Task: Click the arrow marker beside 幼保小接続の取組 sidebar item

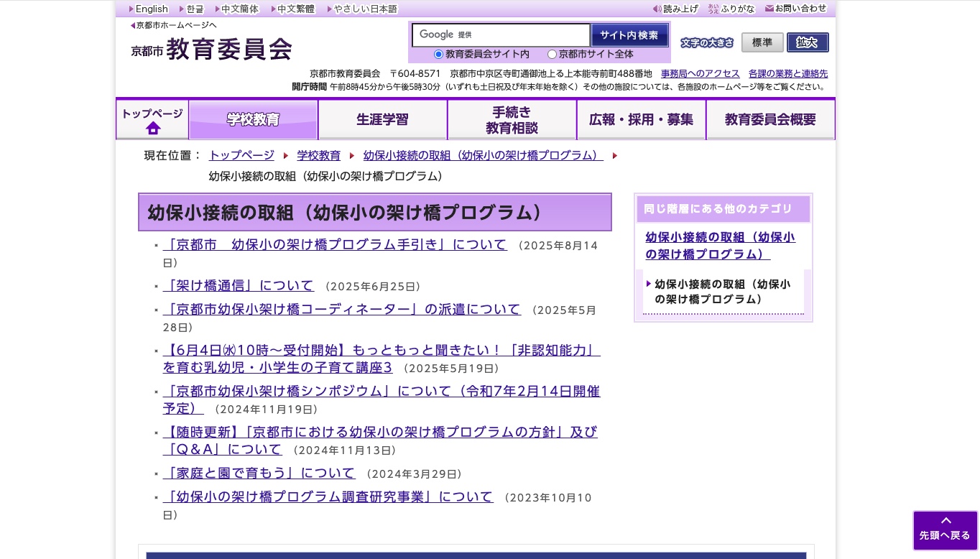Action: click(649, 284)
